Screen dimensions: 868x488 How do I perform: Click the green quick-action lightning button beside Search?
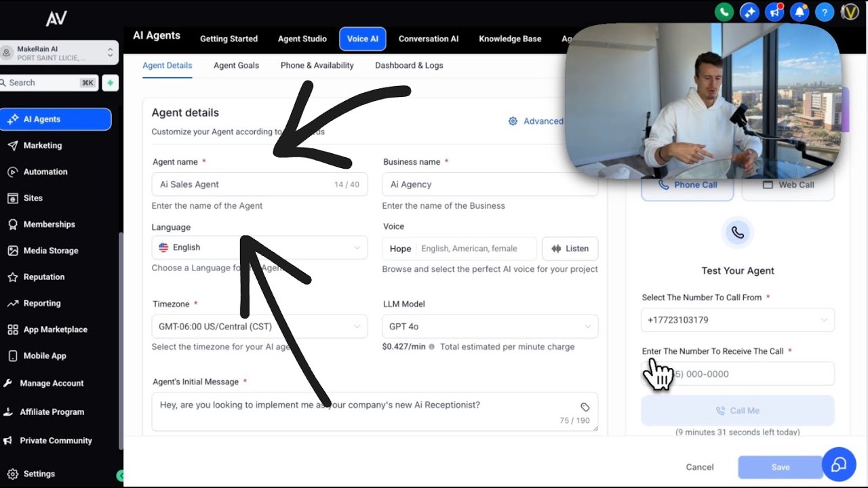click(x=110, y=83)
